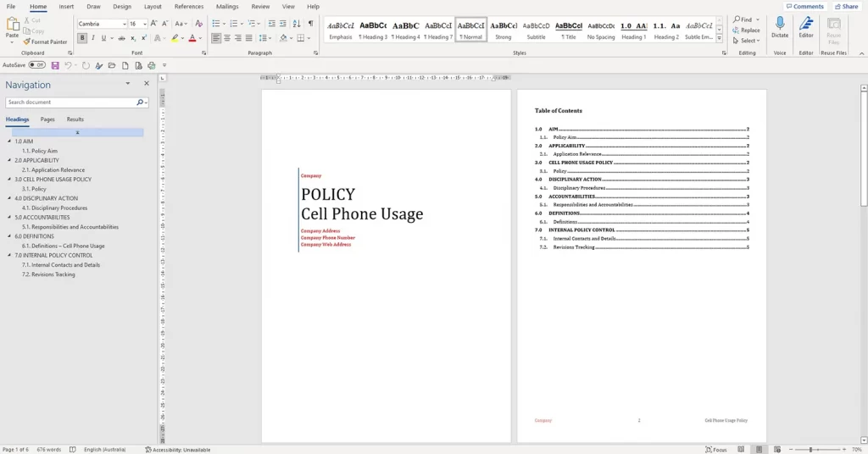Collapse the 3.0 CELL PHONE USAGE POLICY heading
Viewport: 868px width, 454px height.
click(9, 180)
